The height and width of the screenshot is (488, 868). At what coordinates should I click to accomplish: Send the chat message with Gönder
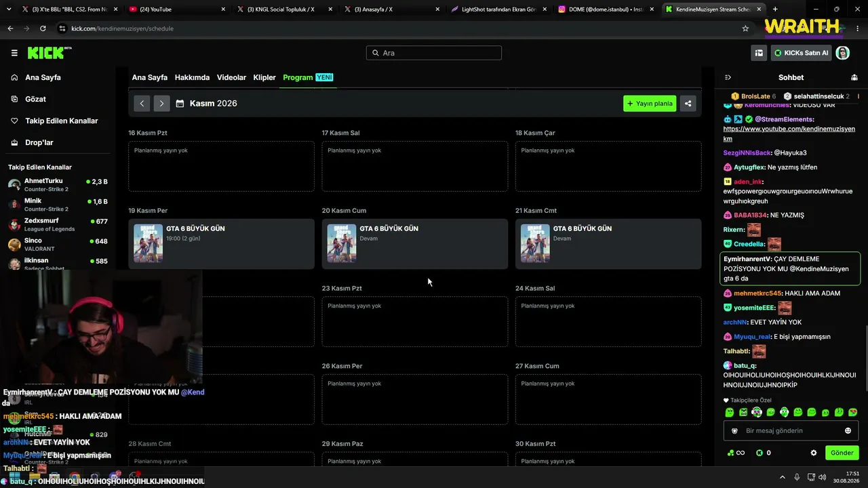coord(842,453)
